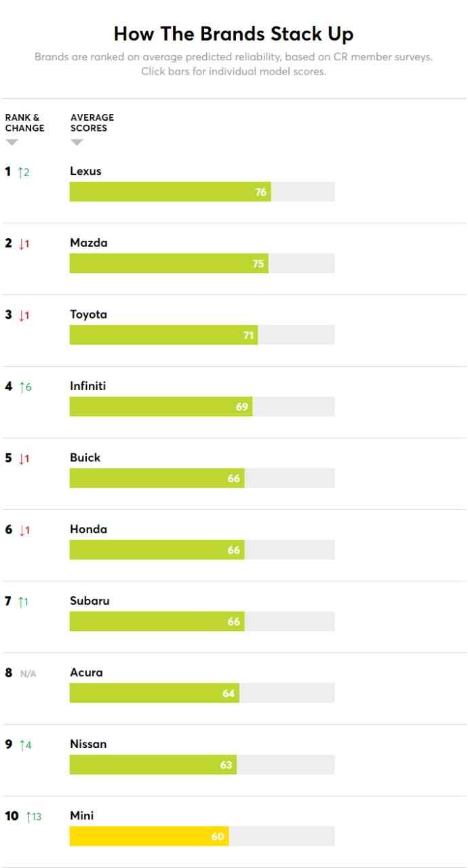Screen dimensions: 468x868
Task: Click the Average Scores column header
Action: click(x=92, y=123)
